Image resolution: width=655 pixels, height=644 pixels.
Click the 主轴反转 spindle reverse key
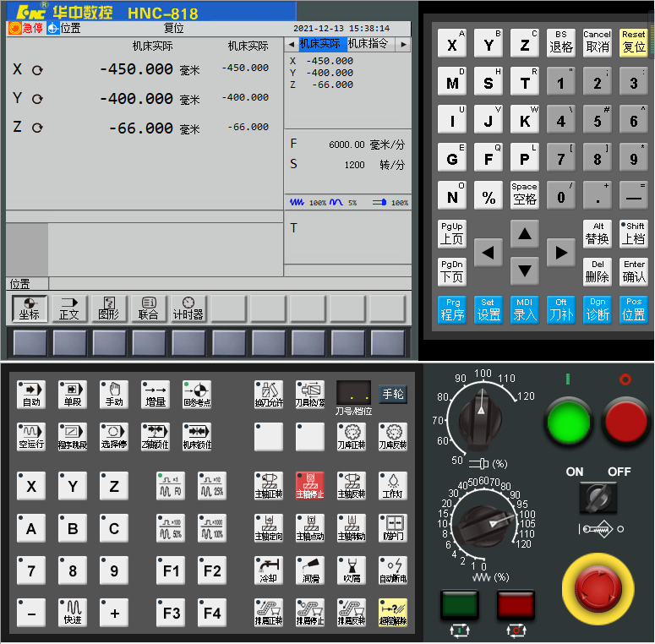(x=352, y=486)
